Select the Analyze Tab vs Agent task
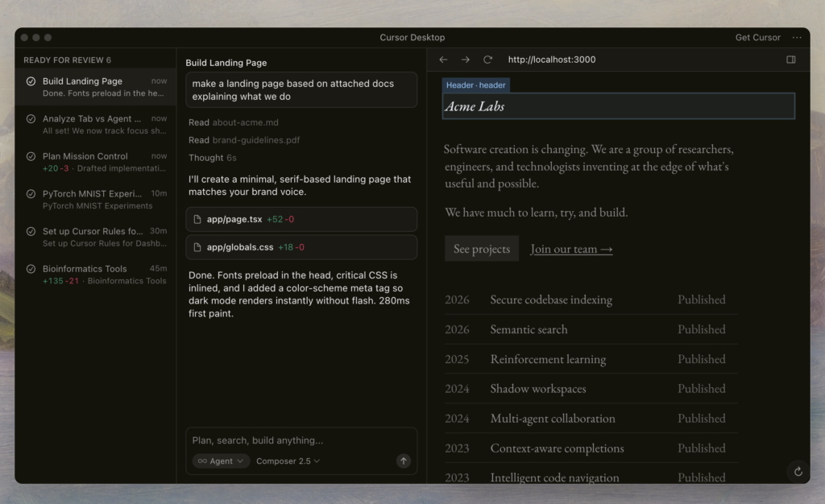 [x=95, y=125]
